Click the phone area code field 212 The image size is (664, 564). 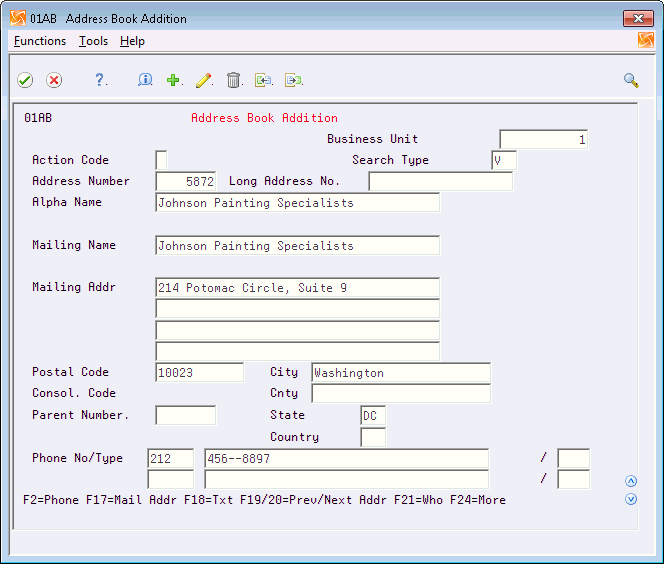coord(171,459)
